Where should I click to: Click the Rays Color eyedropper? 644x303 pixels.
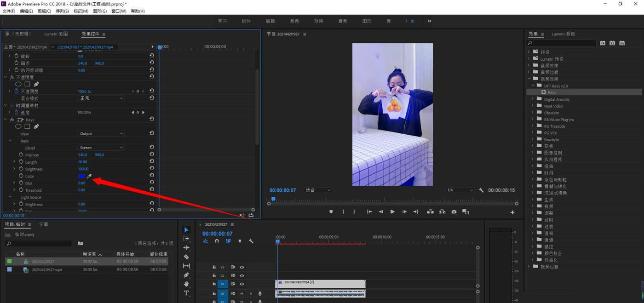tap(89, 176)
